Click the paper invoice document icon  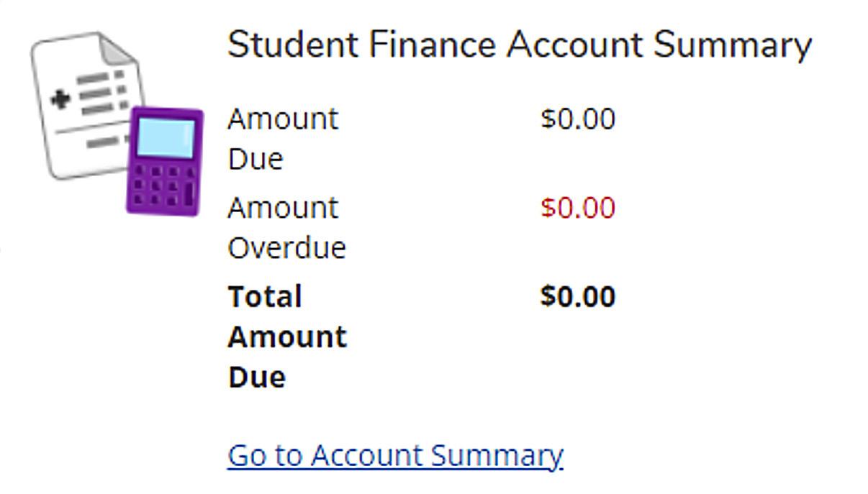79,101
